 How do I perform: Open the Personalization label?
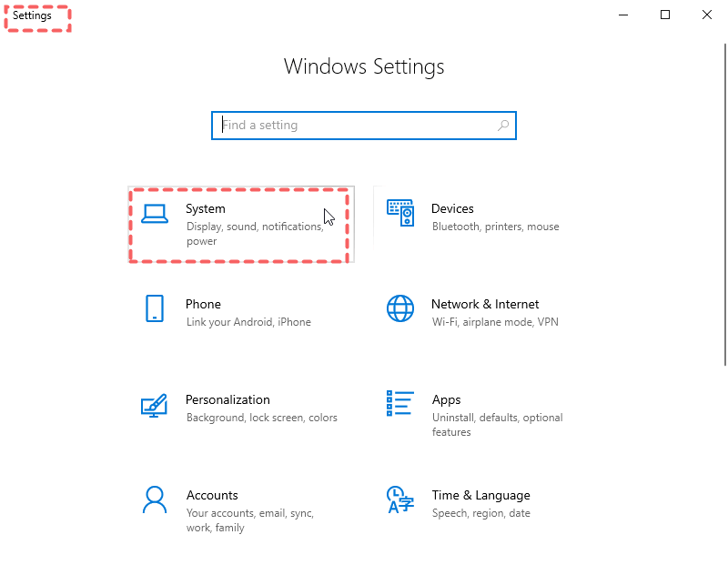coord(227,399)
